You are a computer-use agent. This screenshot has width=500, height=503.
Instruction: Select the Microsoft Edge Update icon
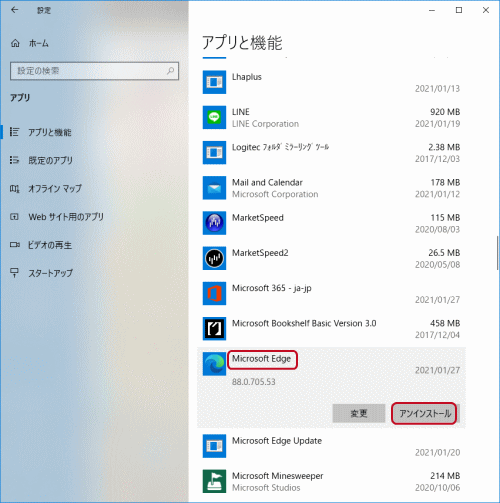click(x=214, y=446)
